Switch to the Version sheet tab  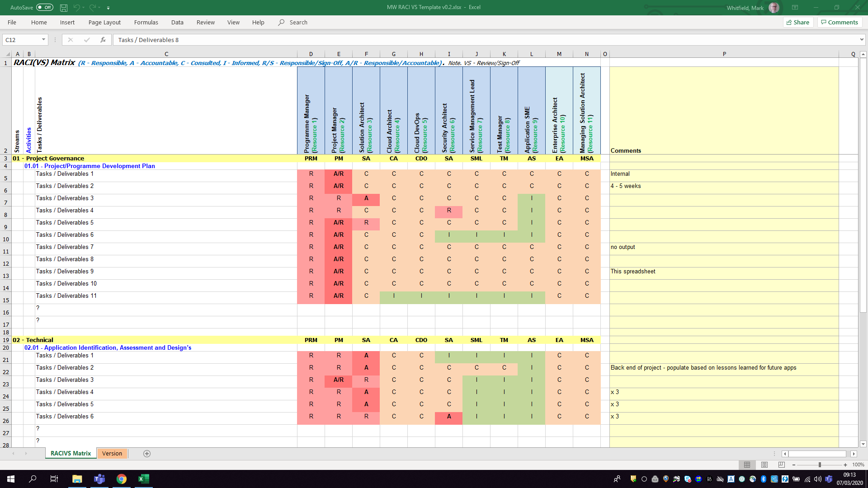(x=112, y=454)
